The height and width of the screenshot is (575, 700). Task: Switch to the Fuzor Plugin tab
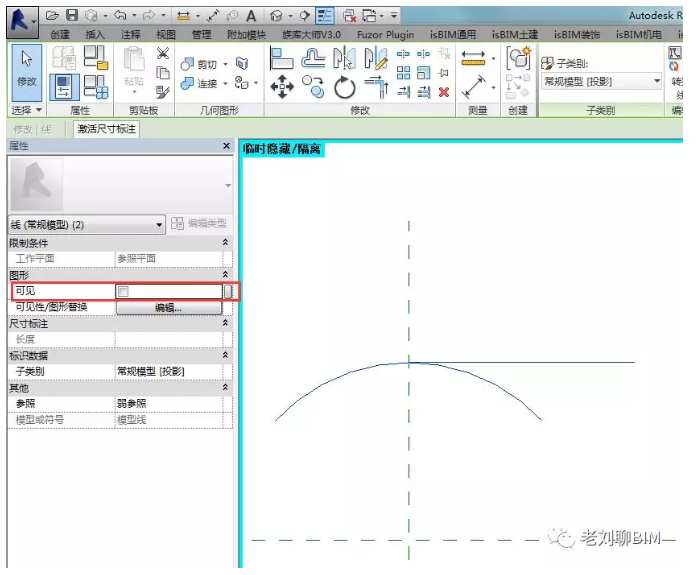pyautogui.click(x=385, y=34)
